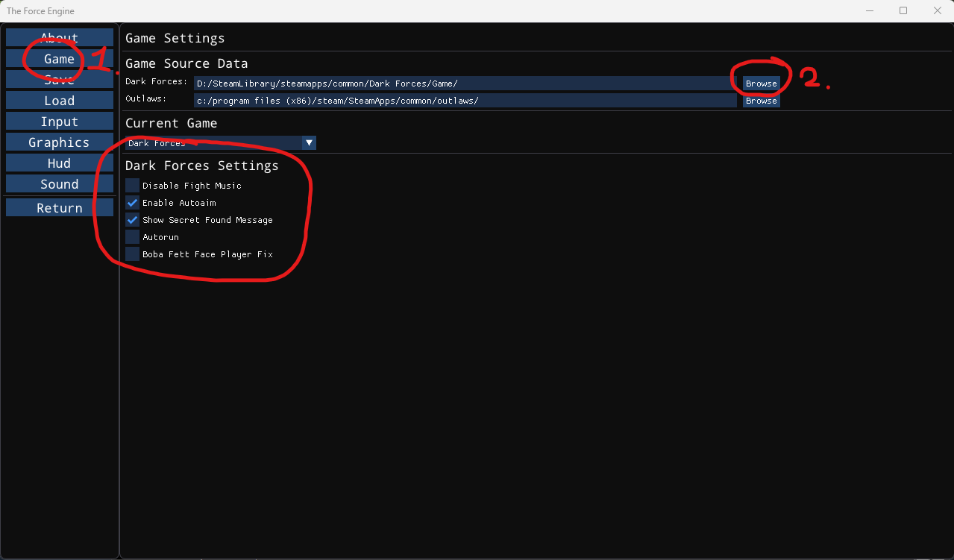
Task: Click the Dark Forces path field
Action: [x=465, y=84]
